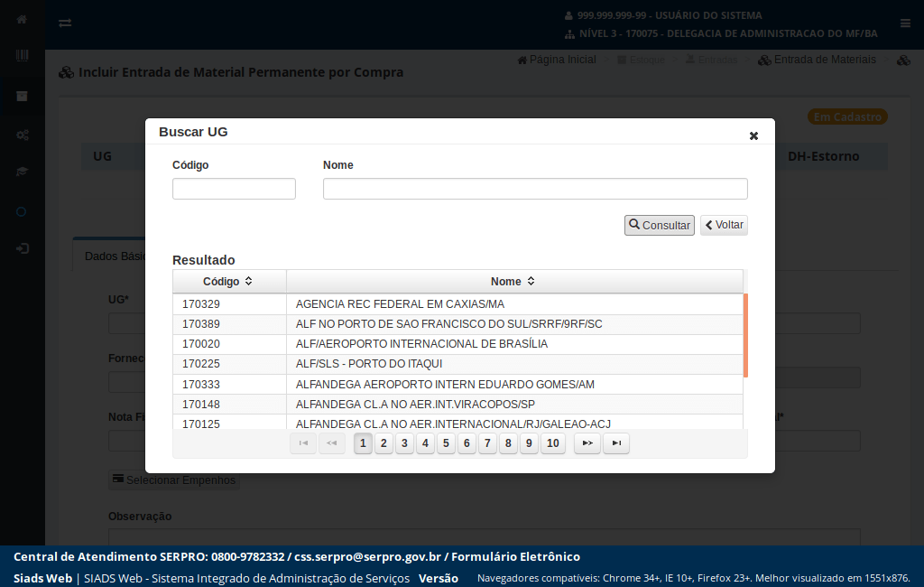Open page 2 of results

383,443
